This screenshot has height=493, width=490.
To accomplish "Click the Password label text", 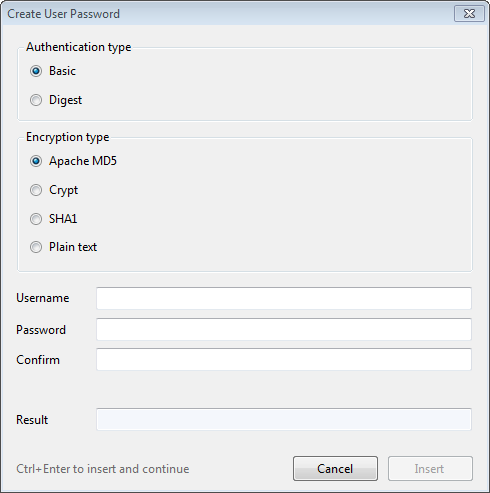I will [x=41, y=330].
